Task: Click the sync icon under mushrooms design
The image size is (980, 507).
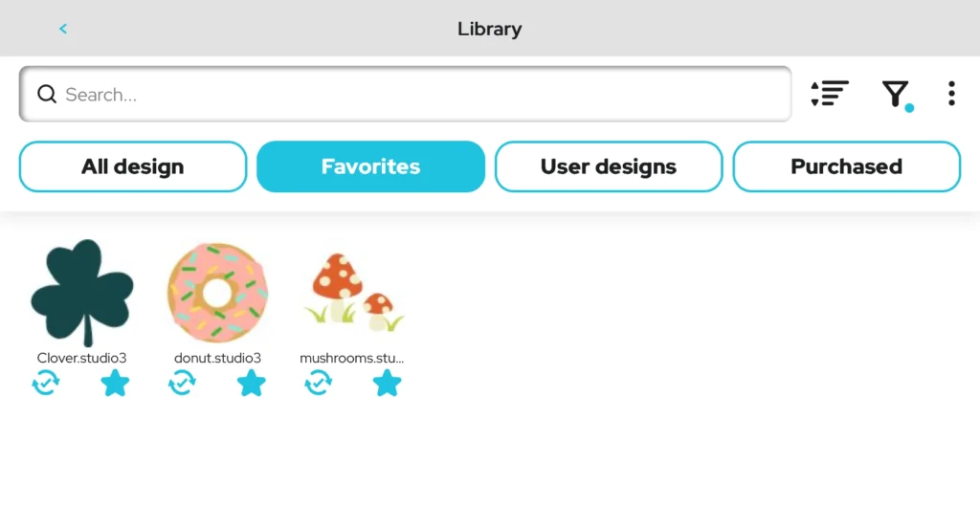Action: pos(318,384)
